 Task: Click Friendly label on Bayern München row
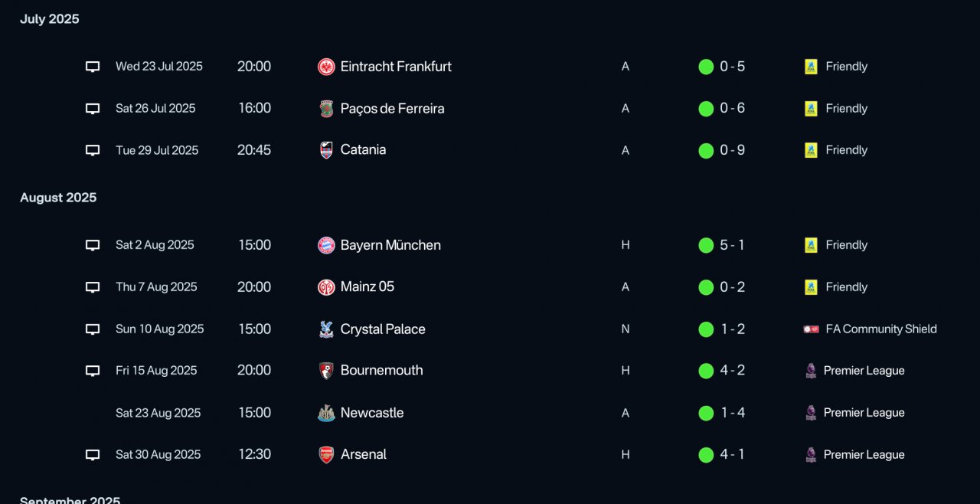846,245
